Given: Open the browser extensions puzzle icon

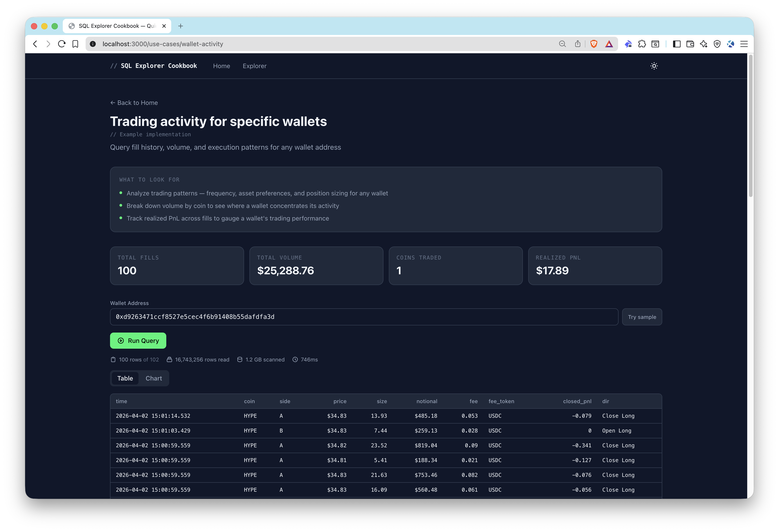Looking at the screenshot, I should pos(642,44).
